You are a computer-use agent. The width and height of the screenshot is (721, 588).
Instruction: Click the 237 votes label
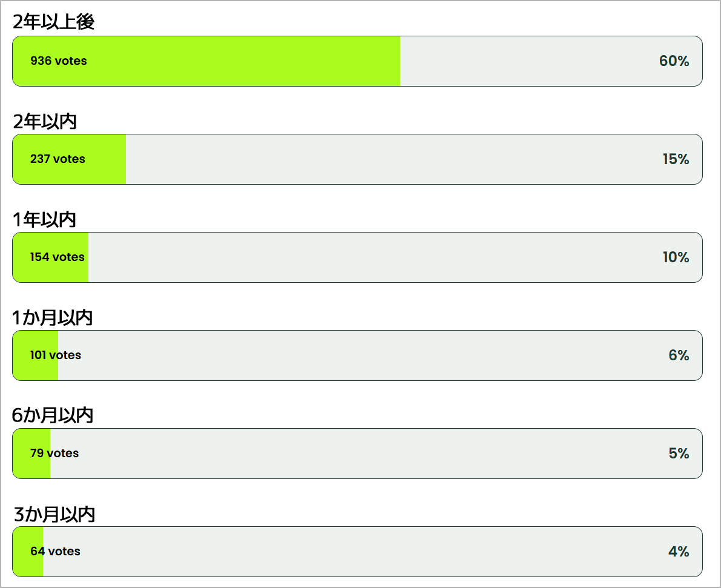(58, 159)
